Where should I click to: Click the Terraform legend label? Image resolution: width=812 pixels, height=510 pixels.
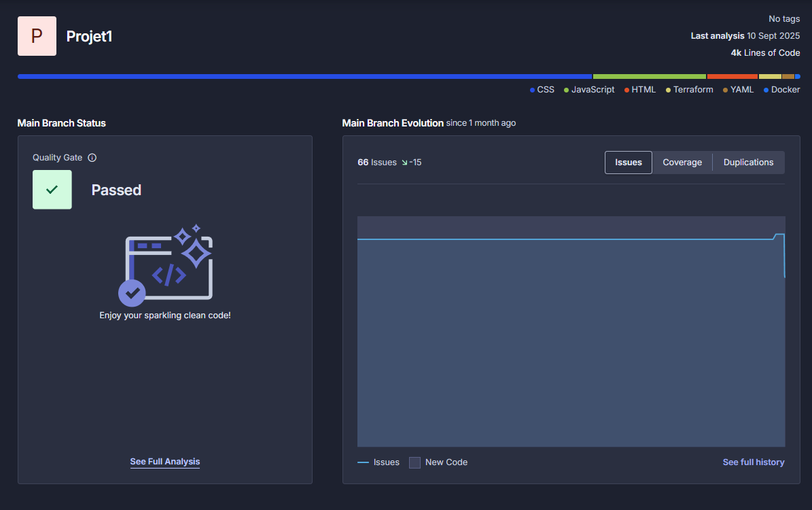click(693, 90)
